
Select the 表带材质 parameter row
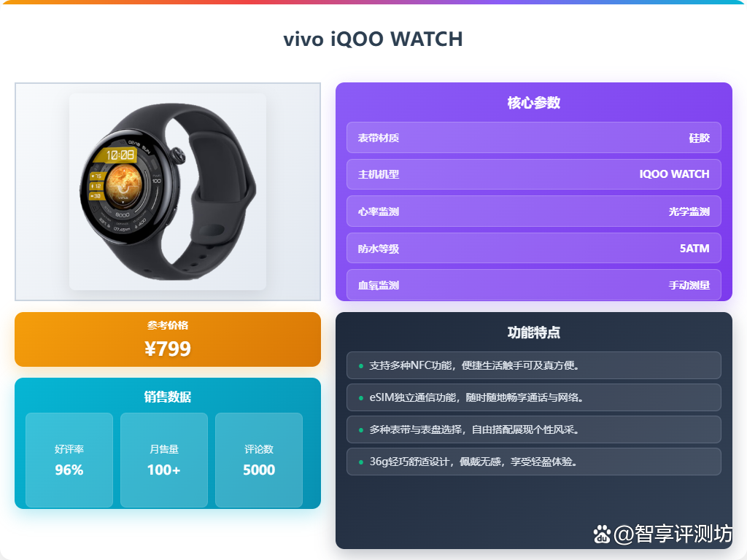tap(533, 138)
